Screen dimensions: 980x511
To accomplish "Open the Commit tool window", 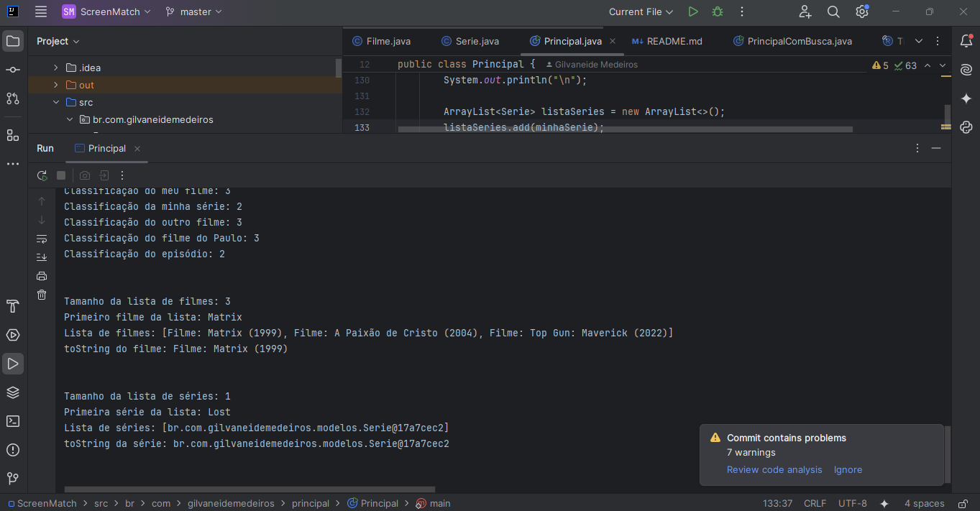I will pyautogui.click(x=13, y=70).
